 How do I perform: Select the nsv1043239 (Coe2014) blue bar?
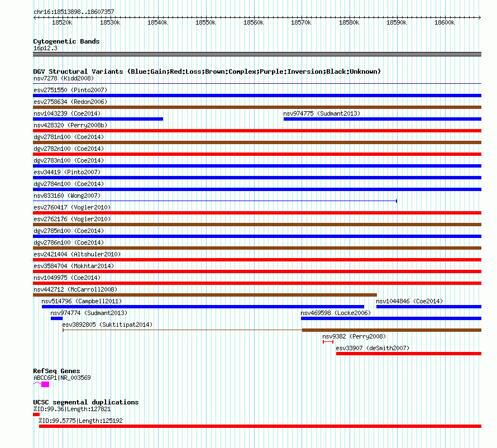98,119
